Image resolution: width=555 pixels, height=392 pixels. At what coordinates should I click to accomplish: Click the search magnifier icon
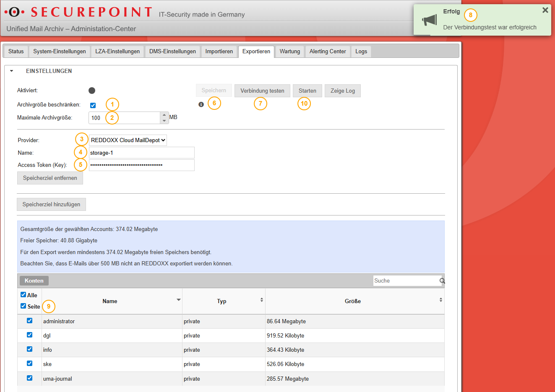point(442,281)
